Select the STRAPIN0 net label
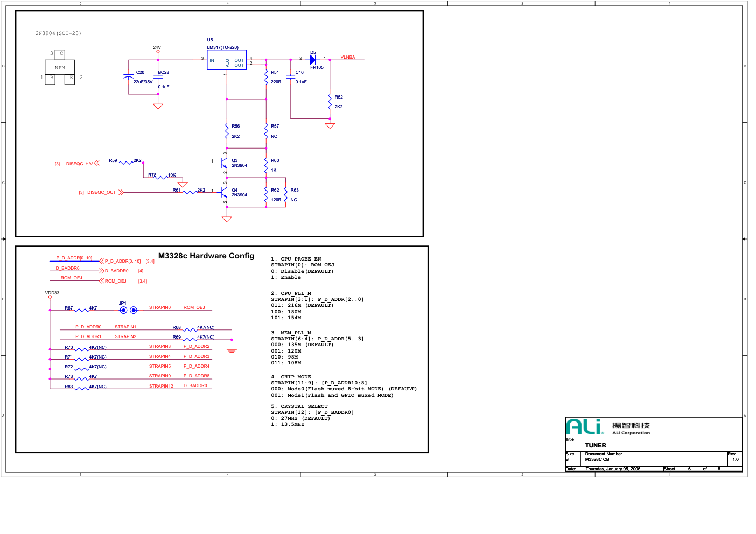 160,307
